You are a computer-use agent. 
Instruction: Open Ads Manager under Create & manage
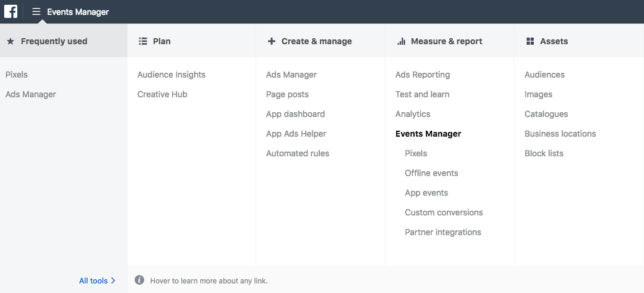[291, 75]
